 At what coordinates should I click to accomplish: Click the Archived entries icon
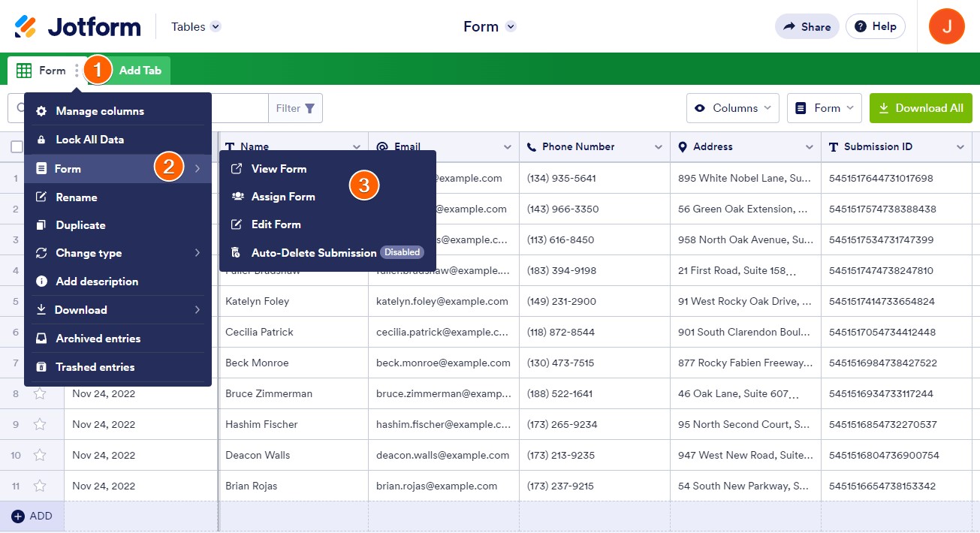click(43, 338)
